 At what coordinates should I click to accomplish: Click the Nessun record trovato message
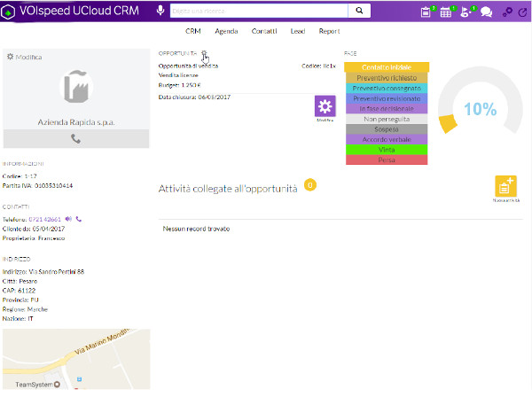point(196,229)
